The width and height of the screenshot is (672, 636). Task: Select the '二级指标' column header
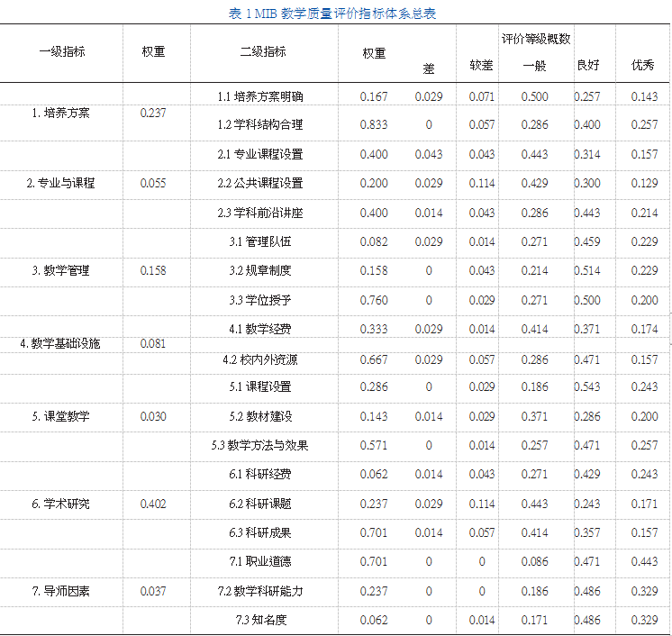click(263, 52)
